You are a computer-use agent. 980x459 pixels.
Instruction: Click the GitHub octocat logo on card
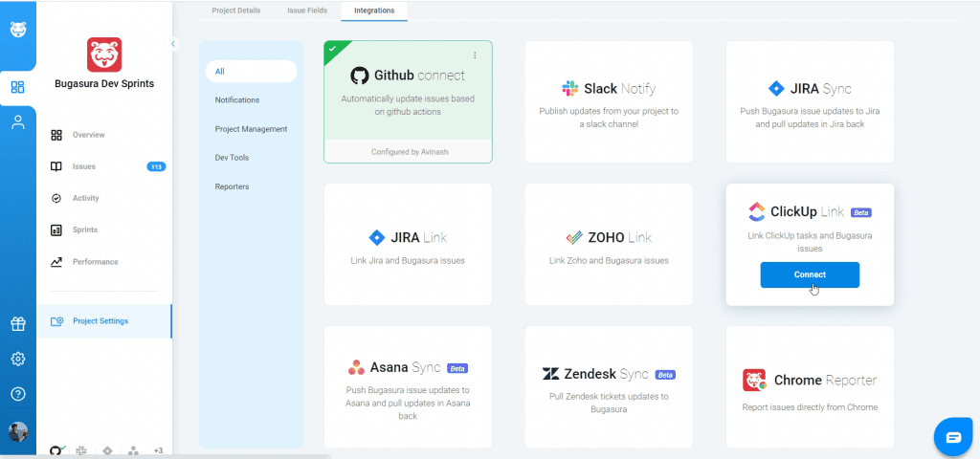point(360,76)
